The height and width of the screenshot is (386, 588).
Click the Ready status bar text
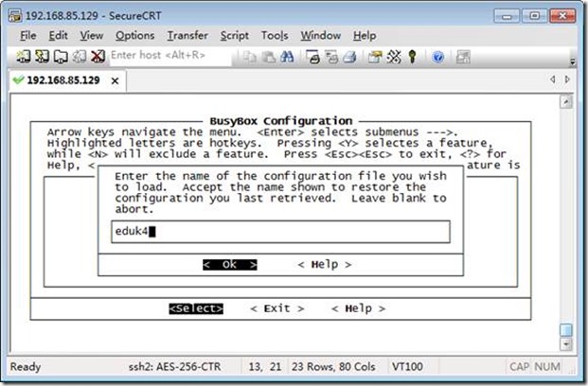26,366
